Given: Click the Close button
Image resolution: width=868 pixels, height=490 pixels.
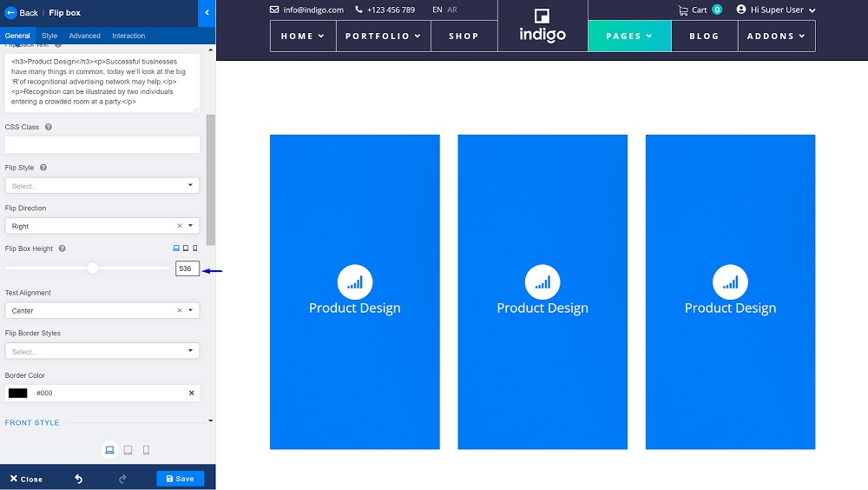Looking at the screenshot, I should pos(26,479).
